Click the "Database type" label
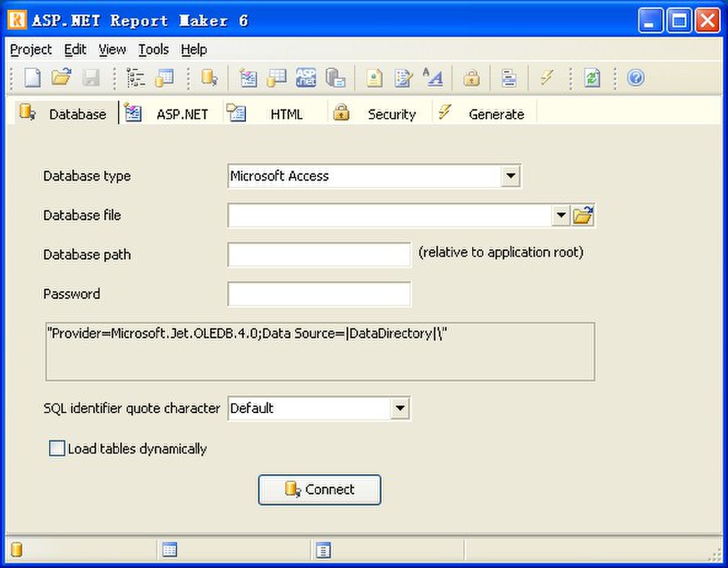728x568 pixels. [x=87, y=176]
